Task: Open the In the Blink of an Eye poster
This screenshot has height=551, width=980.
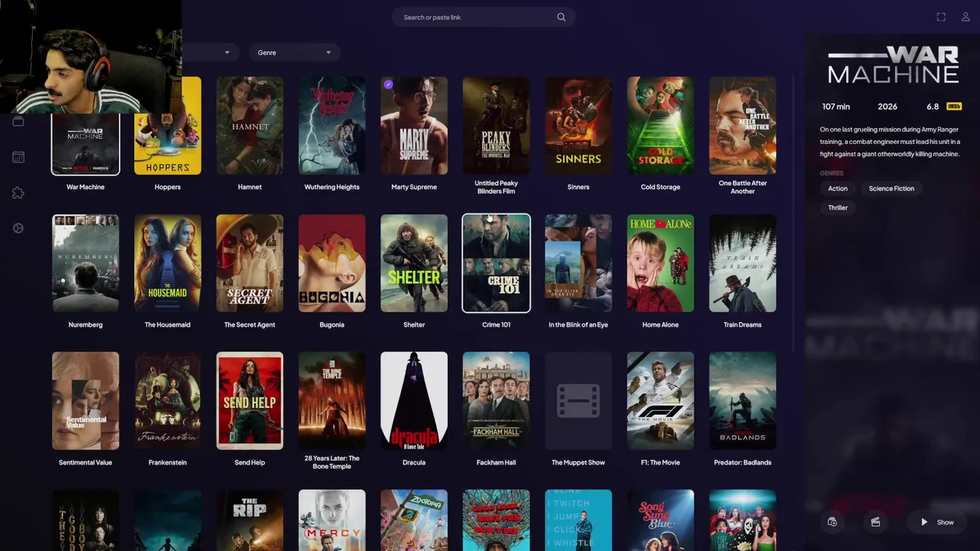Action: tap(578, 263)
